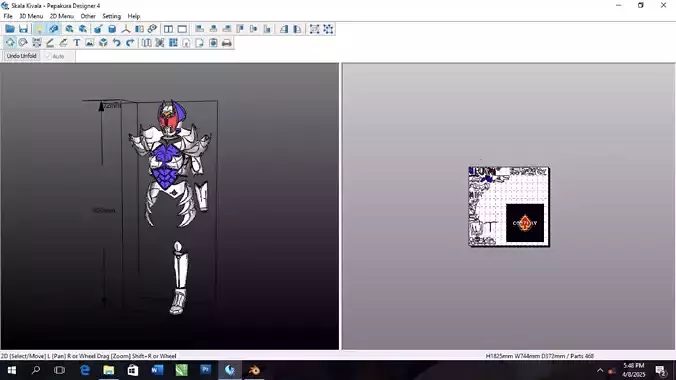Select the Rotate tool beside Select/Move
This screenshot has height=380, width=676.
coord(23,43)
